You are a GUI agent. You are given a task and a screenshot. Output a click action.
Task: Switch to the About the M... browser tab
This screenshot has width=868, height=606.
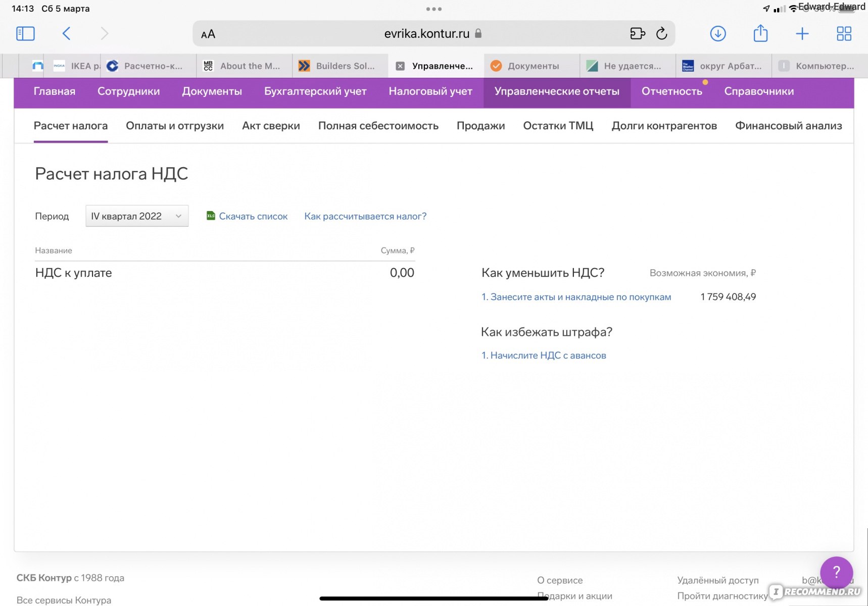pos(244,66)
